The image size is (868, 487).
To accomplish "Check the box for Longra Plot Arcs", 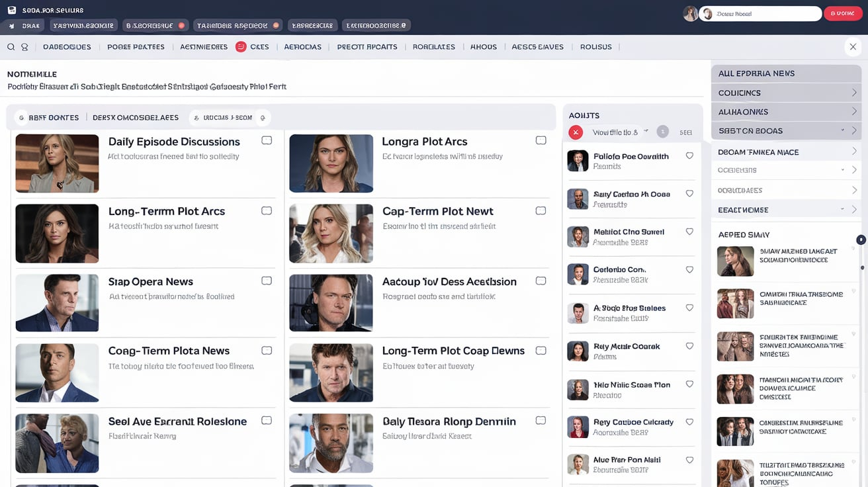I will click(x=541, y=140).
